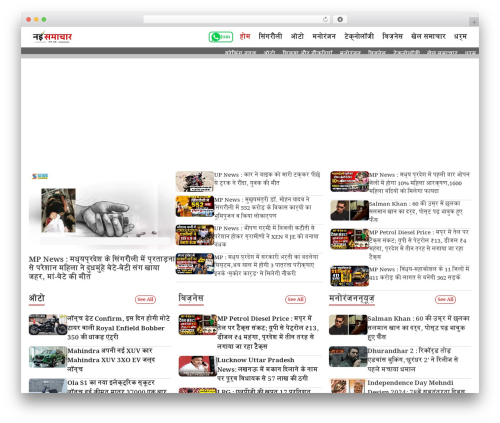Open UP News XEN and JE hostage headline
This screenshot has width=500, height=423.
point(266,236)
